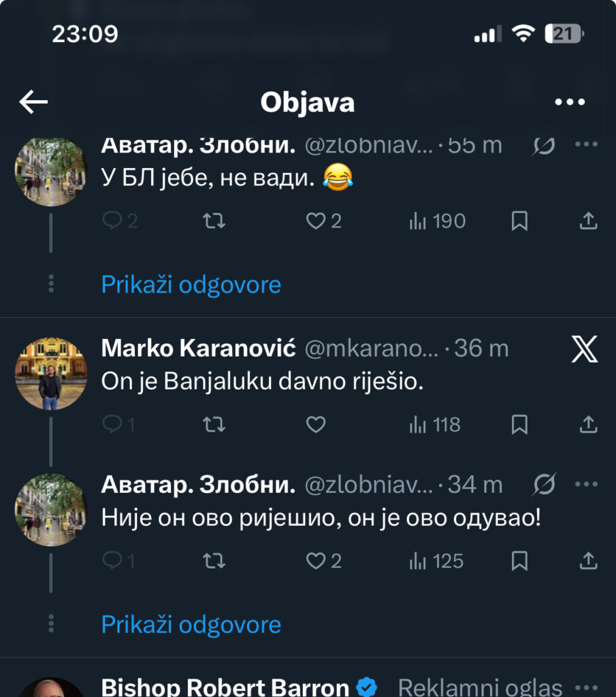The width and height of the screenshot is (616, 697).
Task: Share the "У БЛ јебе, не вади" post
Action: (x=588, y=221)
